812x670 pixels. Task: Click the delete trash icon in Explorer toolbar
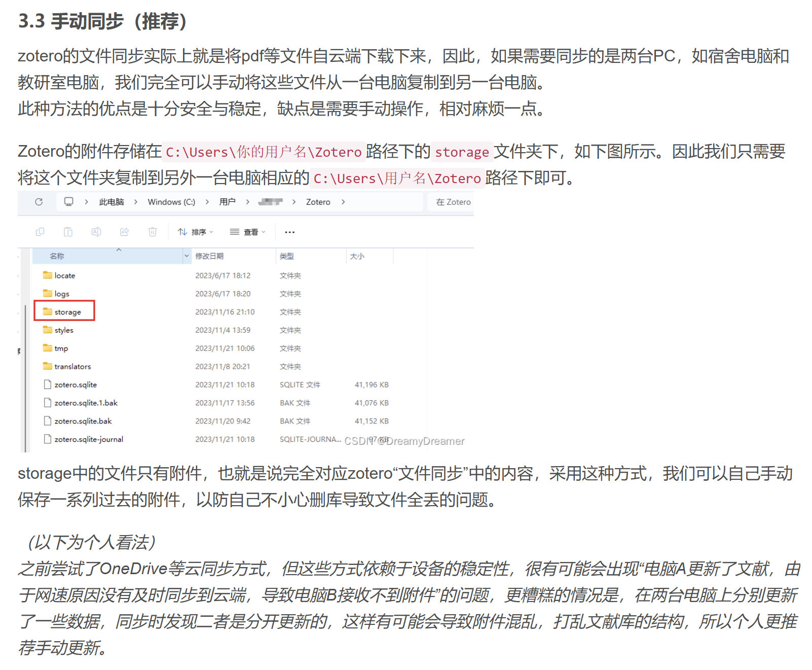tap(153, 232)
